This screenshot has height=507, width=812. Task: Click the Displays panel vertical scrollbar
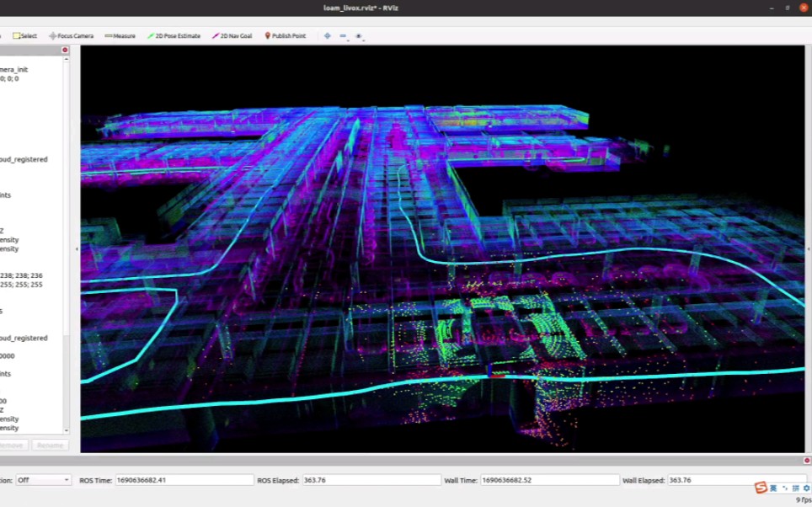67,211
